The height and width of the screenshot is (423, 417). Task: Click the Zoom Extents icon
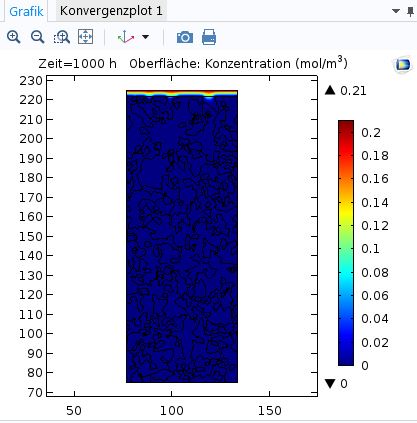tap(85, 37)
